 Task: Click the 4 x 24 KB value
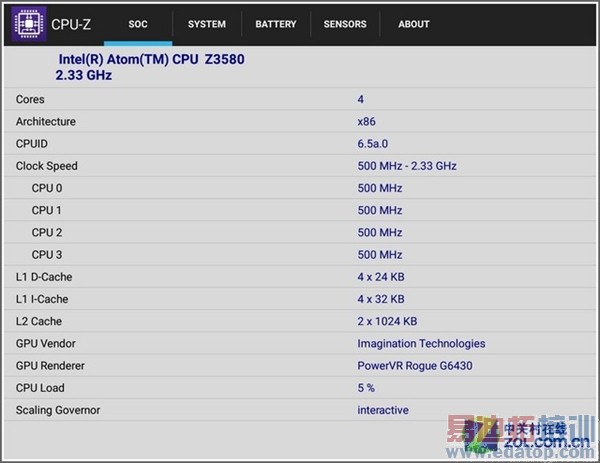(381, 277)
